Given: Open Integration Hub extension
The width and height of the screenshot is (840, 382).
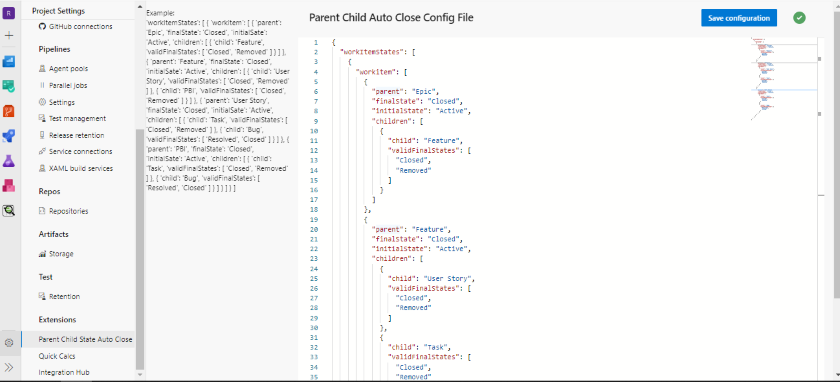Looking at the screenshot, I should coord(64,372).
